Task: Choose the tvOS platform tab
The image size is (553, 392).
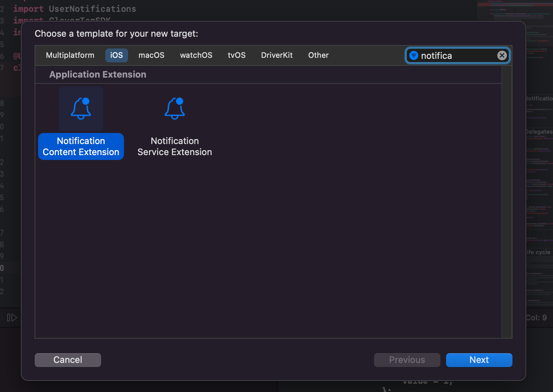Action: [x=237, y=55]
